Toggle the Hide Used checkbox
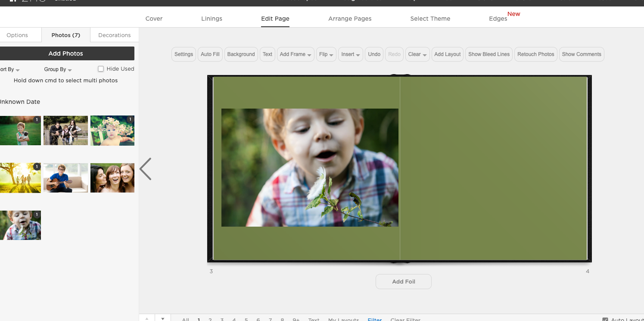Image resolution: width=644 pixels, height=321 pixels. point(101,69)
